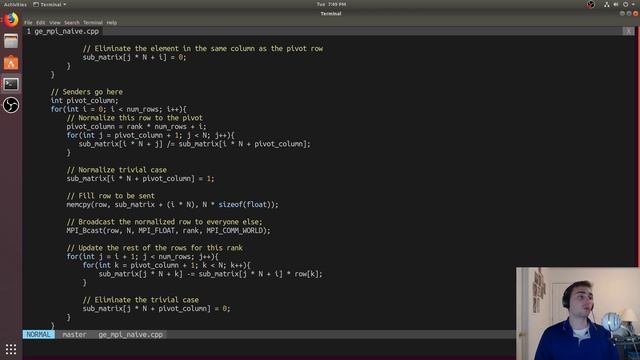Click '// Normalize this row to the pivot' comment
The width and height of the screenshot is (640, 360).
pyautogui.click(x=135, y=118)
